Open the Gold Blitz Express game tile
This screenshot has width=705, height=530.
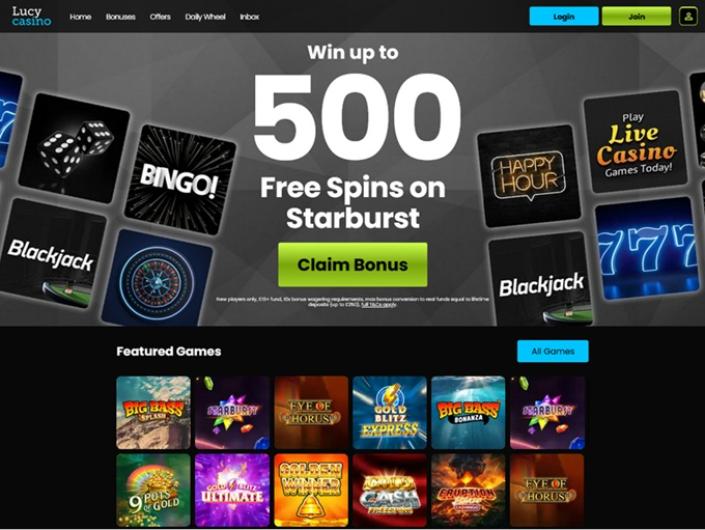tap(389, 413)
